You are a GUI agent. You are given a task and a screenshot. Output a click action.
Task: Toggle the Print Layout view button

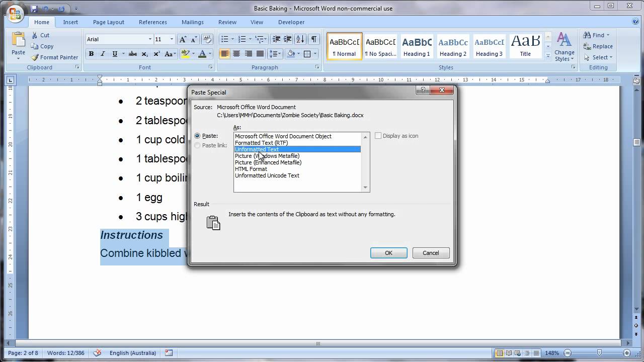[x=500, y=353]
